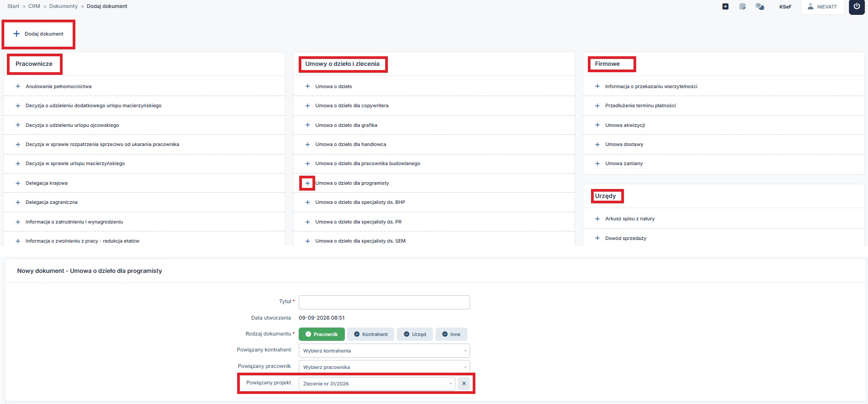
Task: Expand the Powiązany projekt dropdown
Action: click(x=377, y=383)
